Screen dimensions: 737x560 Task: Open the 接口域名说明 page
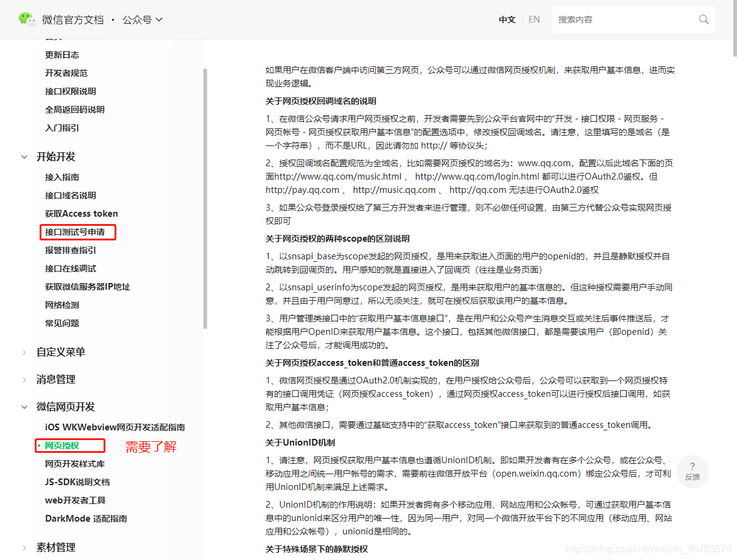(x=71, y=195)
